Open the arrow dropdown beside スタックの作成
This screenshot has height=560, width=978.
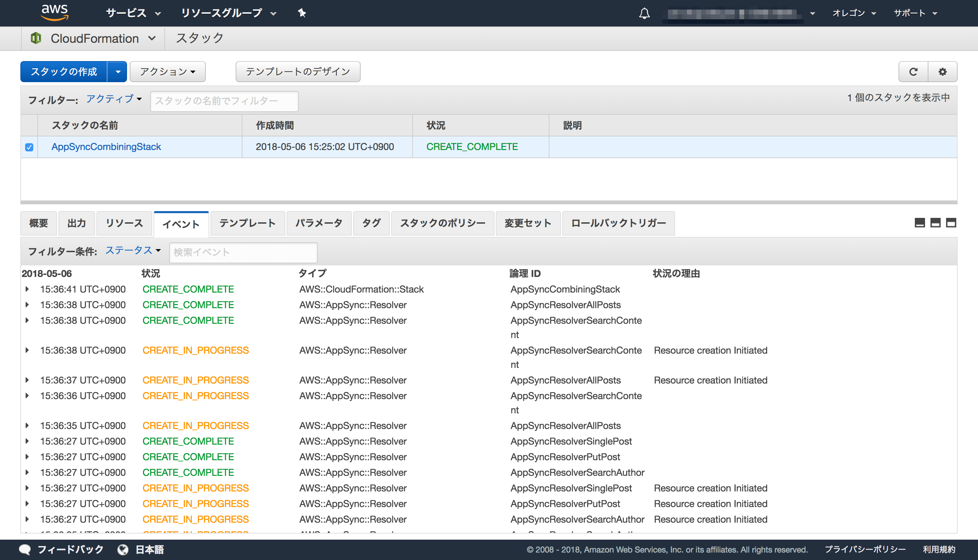(x=117, y=72)
